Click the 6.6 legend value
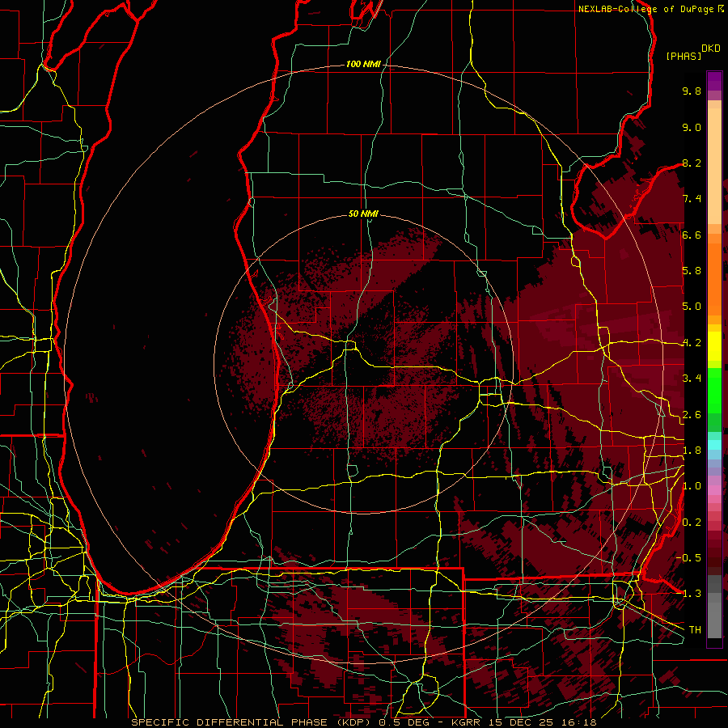This screenshot has width=728, height=728. pyautogui.click(x=692, y=235)
